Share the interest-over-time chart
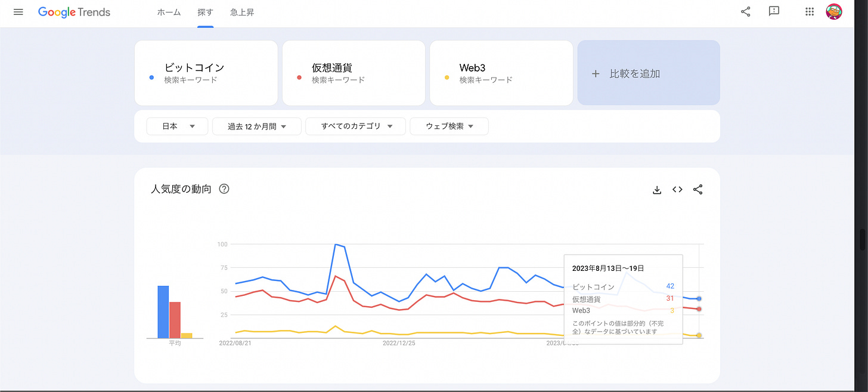The width and height of the screenshot is (868, 392). [x=697, y=190]
